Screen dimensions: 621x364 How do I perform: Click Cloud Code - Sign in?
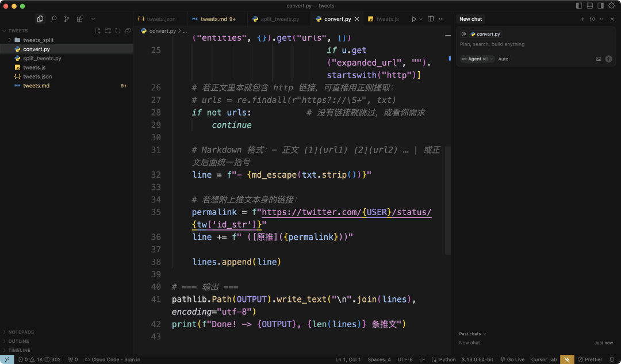[x=113, y=359]
